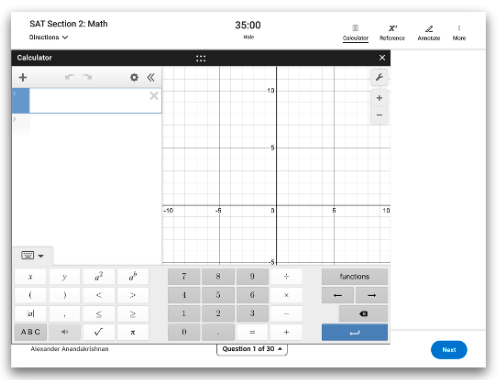The height and width of the screenshot is (380, 498).
Task: Click into the first expression input
Action: (89, 101)
